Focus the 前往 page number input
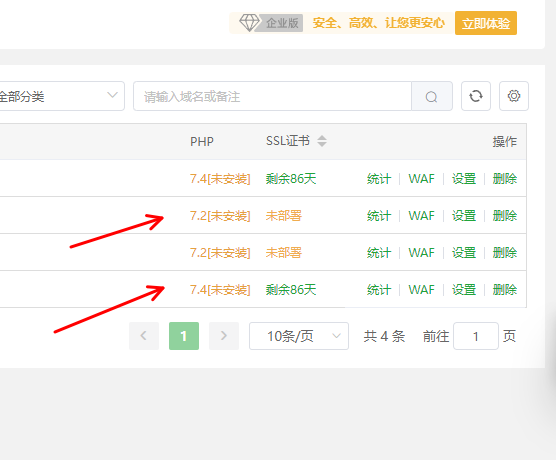Image resolution: width=556 pixels, height=460 pixels. (x=476, y=336)
